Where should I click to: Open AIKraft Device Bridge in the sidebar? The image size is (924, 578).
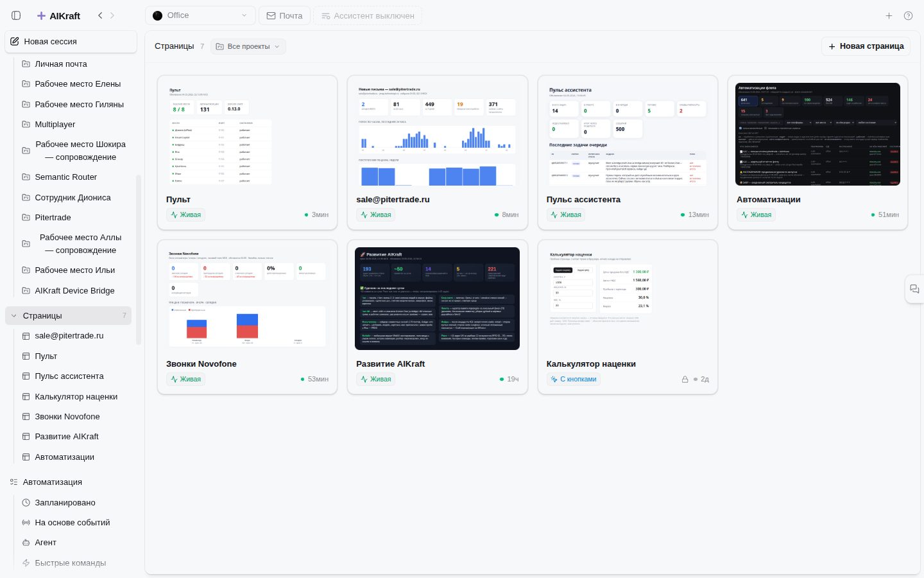pyautogui.click(x=74, y=291)
